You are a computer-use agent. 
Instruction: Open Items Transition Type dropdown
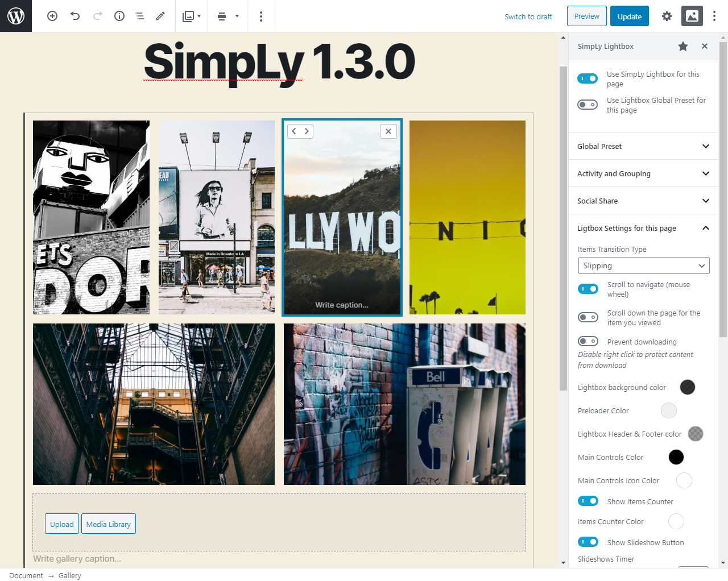(644, 265)
